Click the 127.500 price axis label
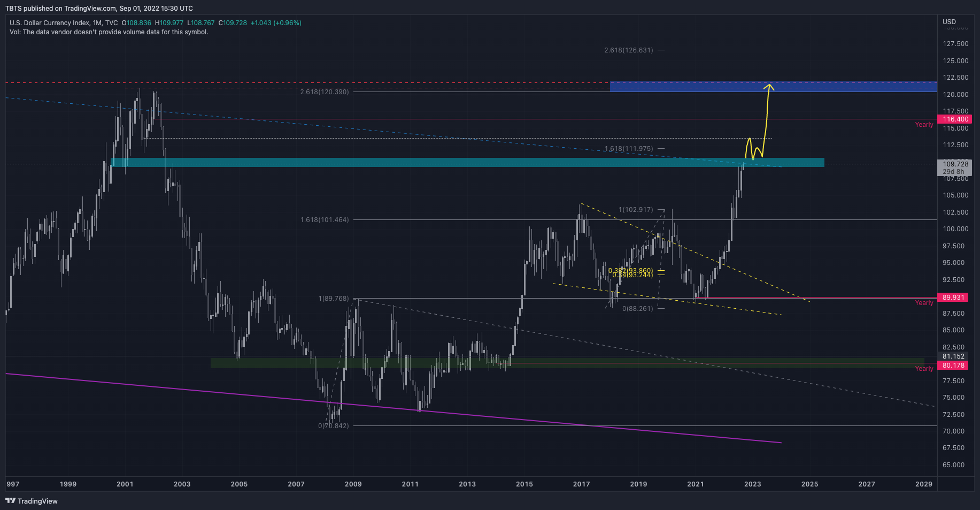The image size is (980, 510). (955, 44)
